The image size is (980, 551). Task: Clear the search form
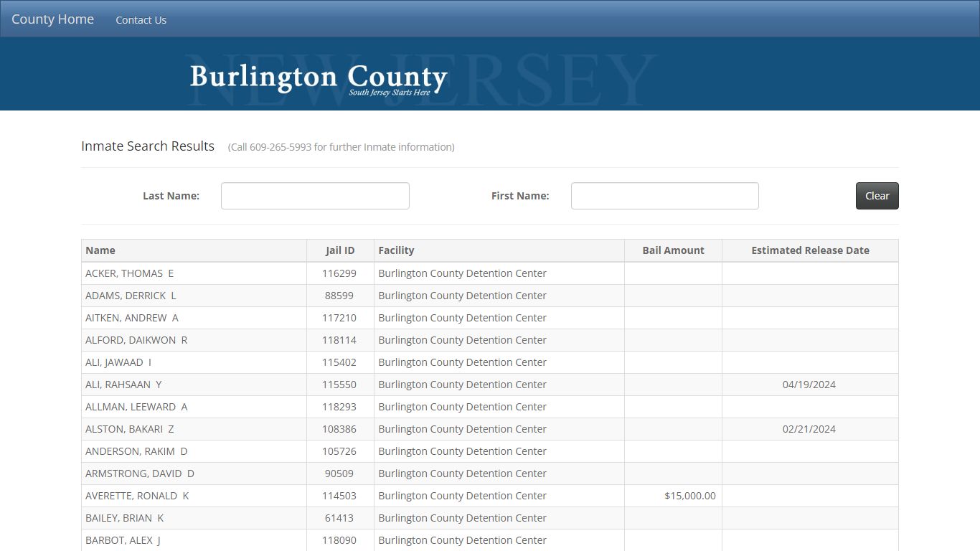tap(877, 196)
